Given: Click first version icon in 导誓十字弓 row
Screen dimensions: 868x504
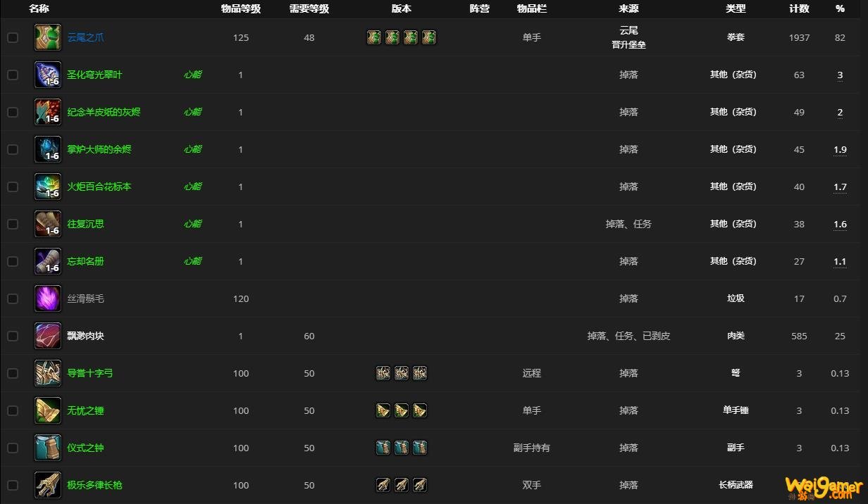Looking at the screenshot, I should click(x=383, y=373).
